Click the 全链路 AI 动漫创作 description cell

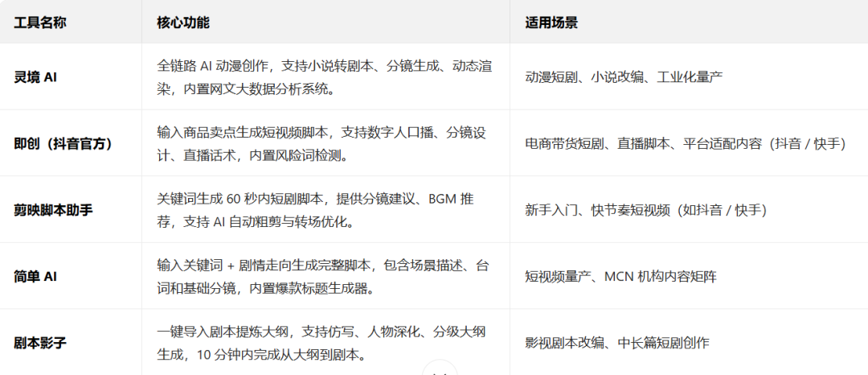click(x=325, y=76)
